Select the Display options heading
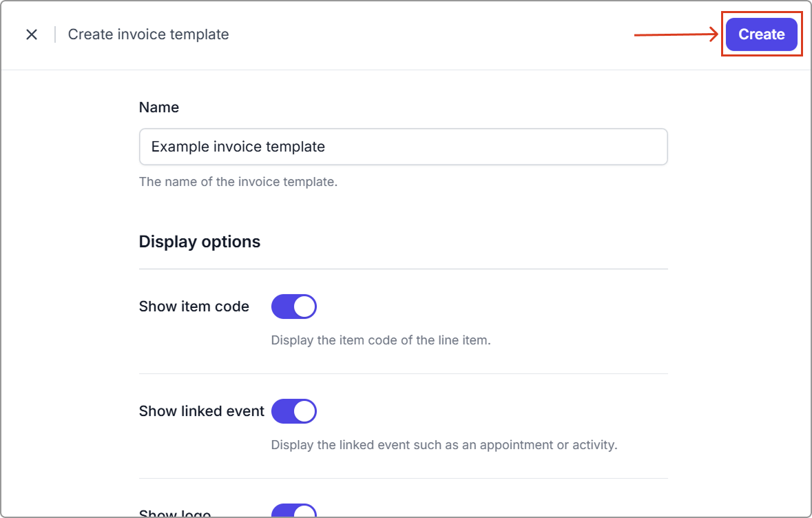 200,242
